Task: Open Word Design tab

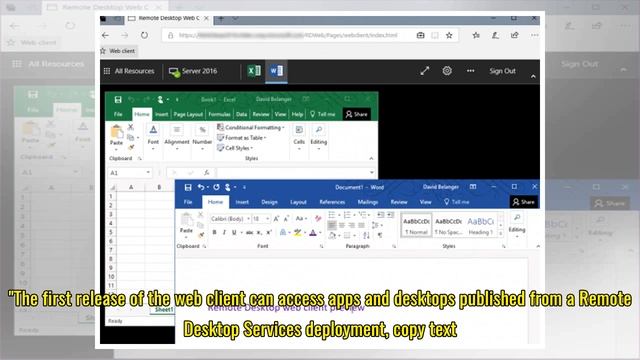Action: click(269, 202)
